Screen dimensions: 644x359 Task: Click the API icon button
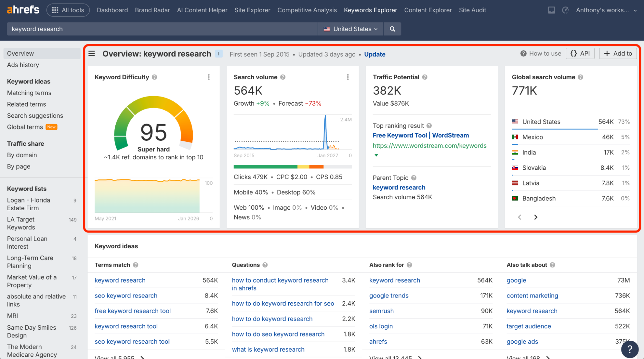pyautogui.click(x=580, y=53)
